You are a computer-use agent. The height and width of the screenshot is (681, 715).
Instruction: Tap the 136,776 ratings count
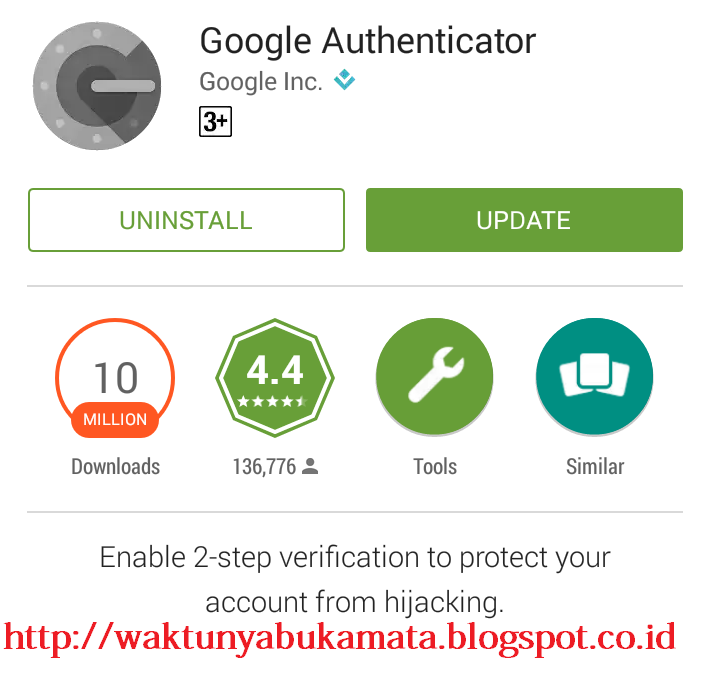tap(264, 467)
